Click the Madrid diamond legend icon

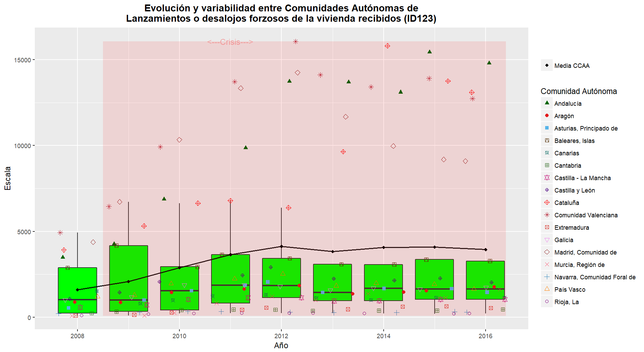click(x=547, y=252)
